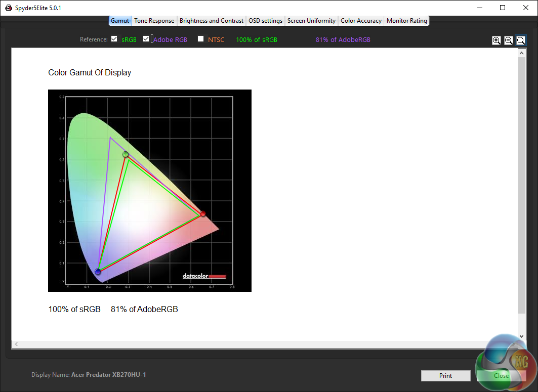The width and height of the screenshot is (538, 392).
Task: Click the color gamut chart image
Action: tap(149, 190)
